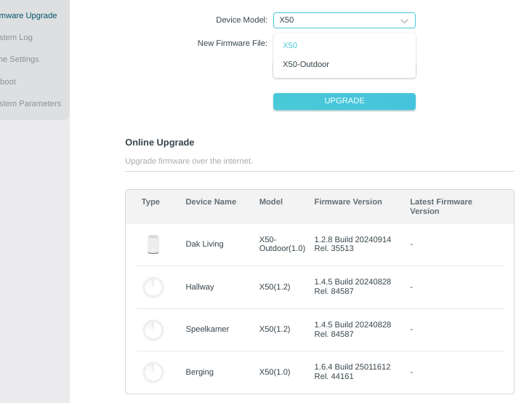The height and width of the screenshot is (403, 532).
Task: Open the Device Model dropdown arrow
Action: (405, 20)
